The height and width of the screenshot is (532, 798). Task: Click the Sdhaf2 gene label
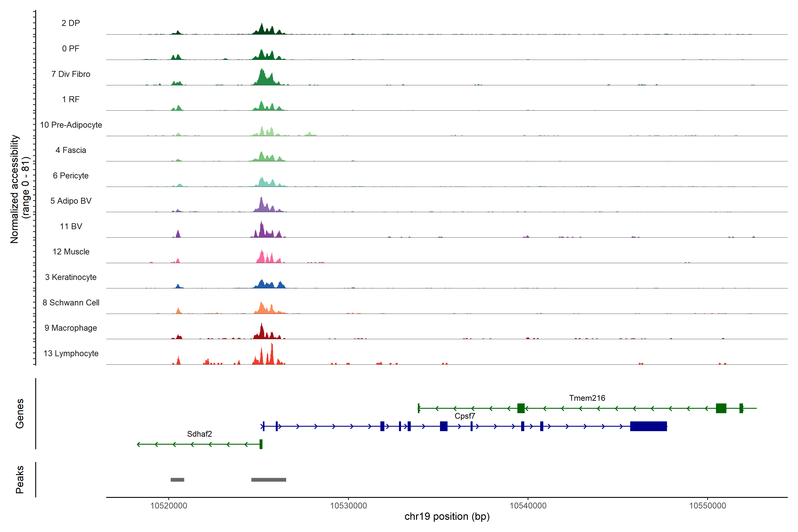pos(199,434)
